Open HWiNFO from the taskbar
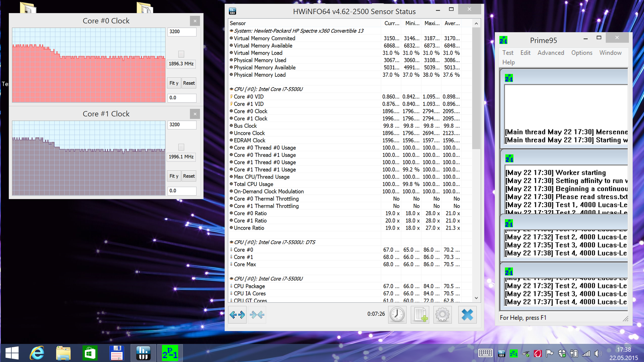The image size is (644, 362). pyautogui.click(x=143, y=353)
